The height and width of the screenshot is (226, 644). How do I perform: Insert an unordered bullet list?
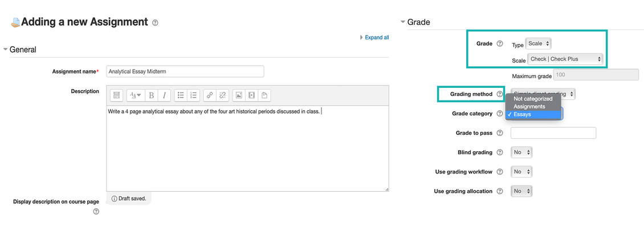[x=180, y=95]
